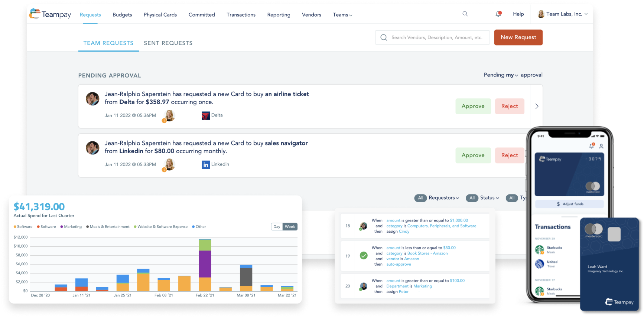Click the Mastercard logo on the Leah Ward card
Viewport: 644px width, 318px height.
point(594,230)
